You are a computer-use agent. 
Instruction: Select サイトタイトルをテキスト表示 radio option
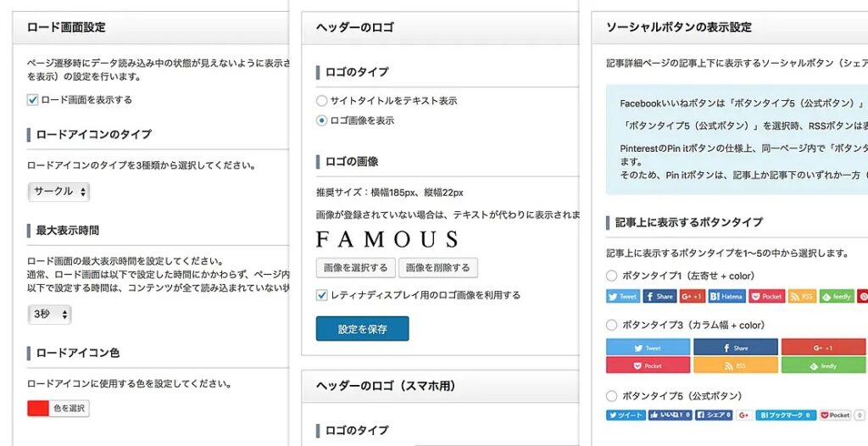pos(321,101)
